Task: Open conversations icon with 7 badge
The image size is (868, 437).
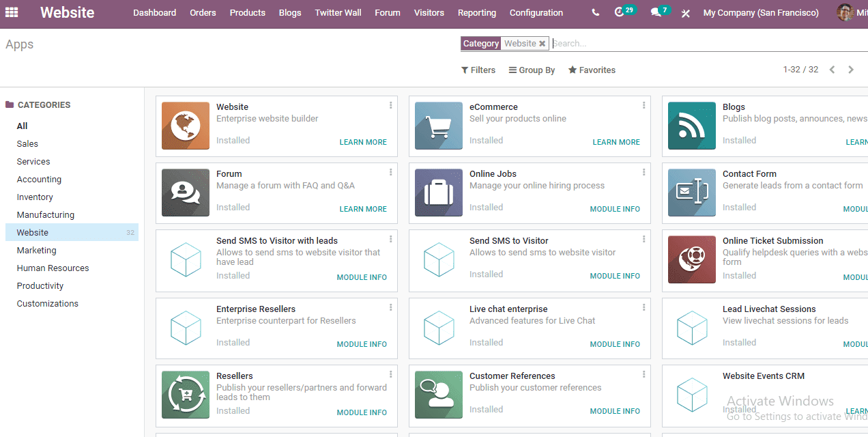Action: tap(660, 12)
